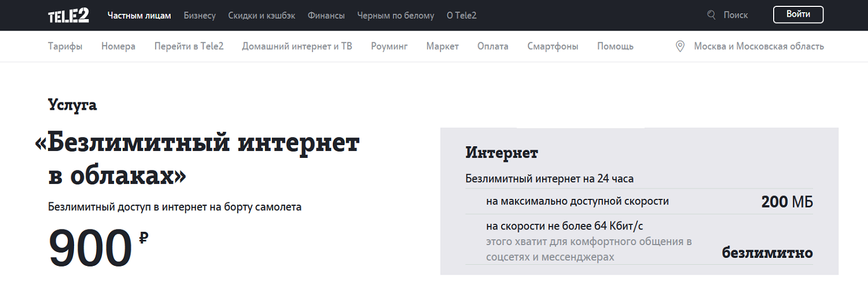Click the search magnifier icon
868x285 pixels.
(712, 15)
